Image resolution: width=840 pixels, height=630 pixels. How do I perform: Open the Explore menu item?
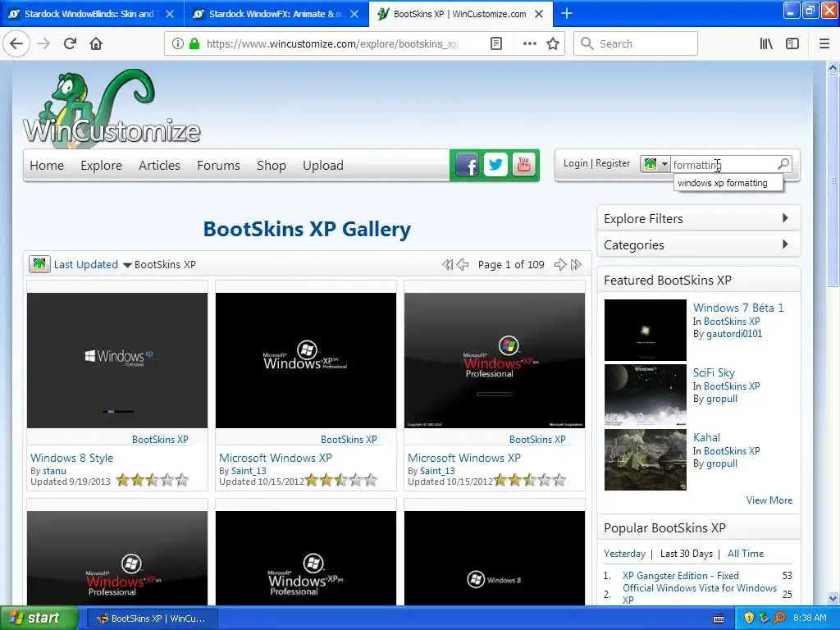click(x=101, y=165)
